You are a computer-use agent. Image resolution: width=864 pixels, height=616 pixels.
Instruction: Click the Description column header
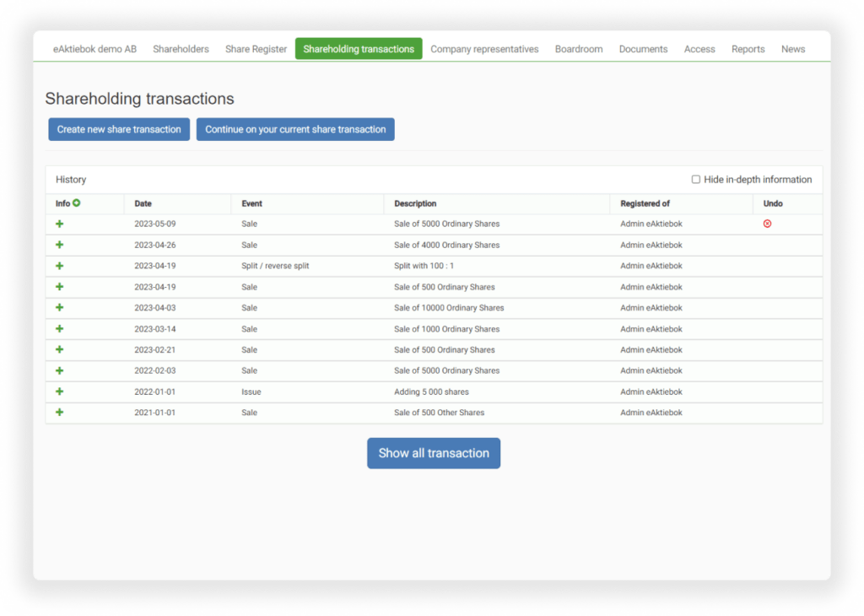coord(415,204)
